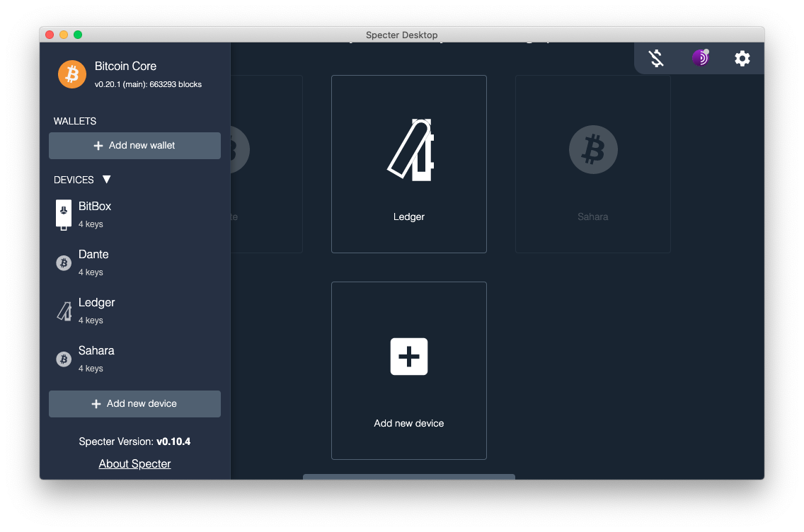The height and width of the screenshot is (532, 804).
Task: Select Sahara device in sidebar
Action: pos(135,359)
